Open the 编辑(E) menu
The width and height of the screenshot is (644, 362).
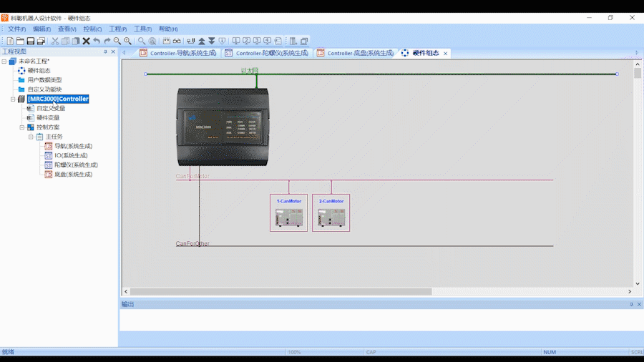(42, 29)
